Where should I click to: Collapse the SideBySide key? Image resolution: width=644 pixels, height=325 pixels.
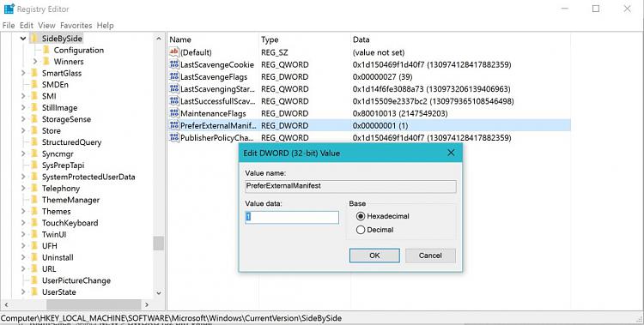tap(23, 39)
